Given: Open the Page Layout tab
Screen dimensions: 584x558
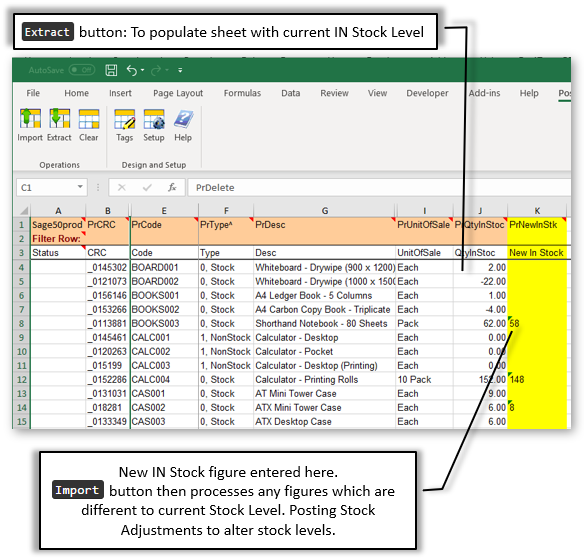Looking at the screenshot, I should (x=178, y=93).
